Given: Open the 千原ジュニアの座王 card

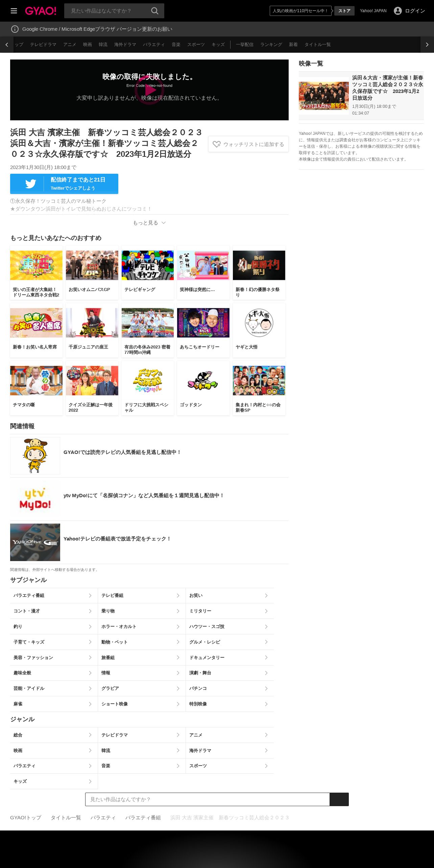Looking at the screenshot, I should click(92, 330).
